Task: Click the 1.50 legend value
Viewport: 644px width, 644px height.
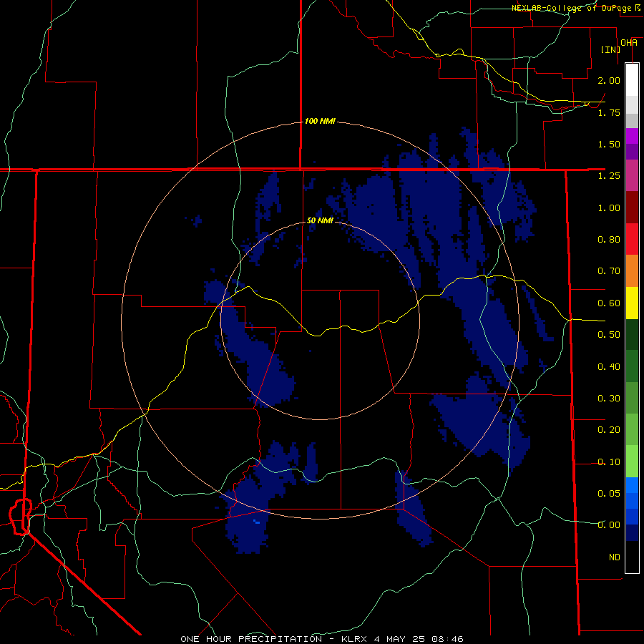Action: click(x=609, y=144)
